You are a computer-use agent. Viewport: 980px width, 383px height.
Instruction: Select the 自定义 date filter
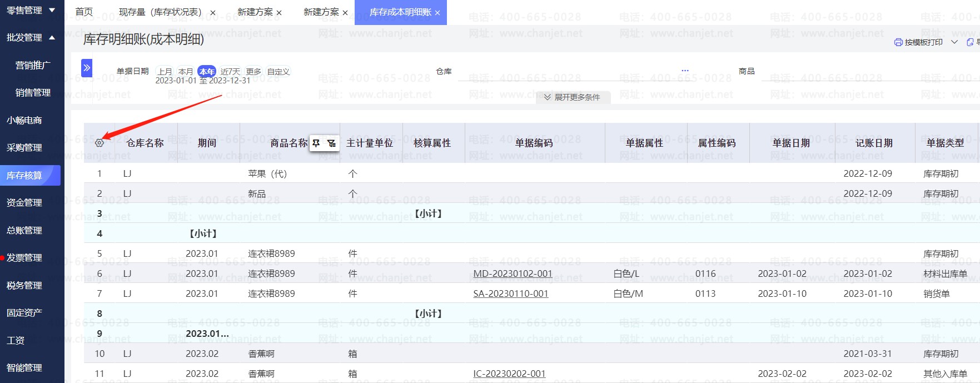coord(278,71)
